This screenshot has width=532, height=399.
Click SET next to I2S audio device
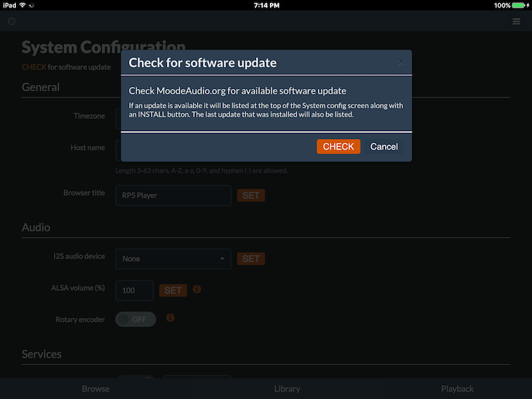click(x=251, y=259)
